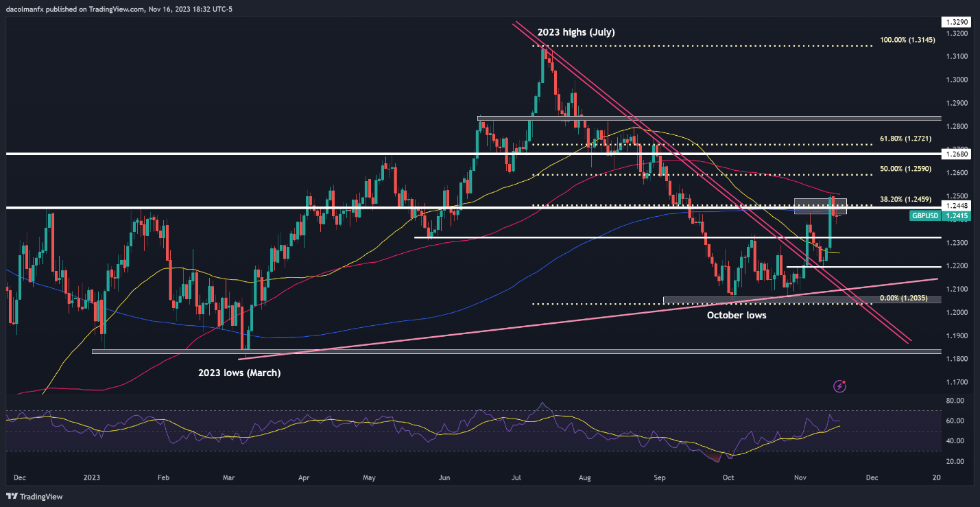Click the 1.2600 price axis value
Image resolution: width=980 pixels, height=507 pixels.
coord(956,173)
